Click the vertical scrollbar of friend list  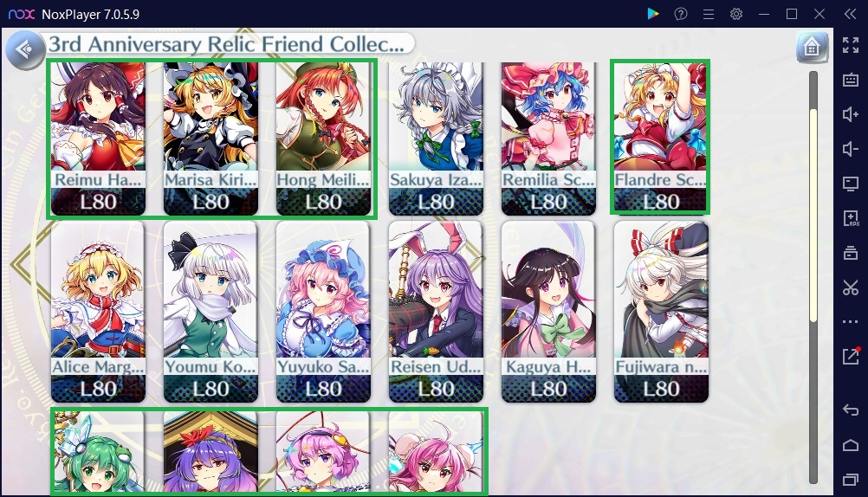point(813,277)
